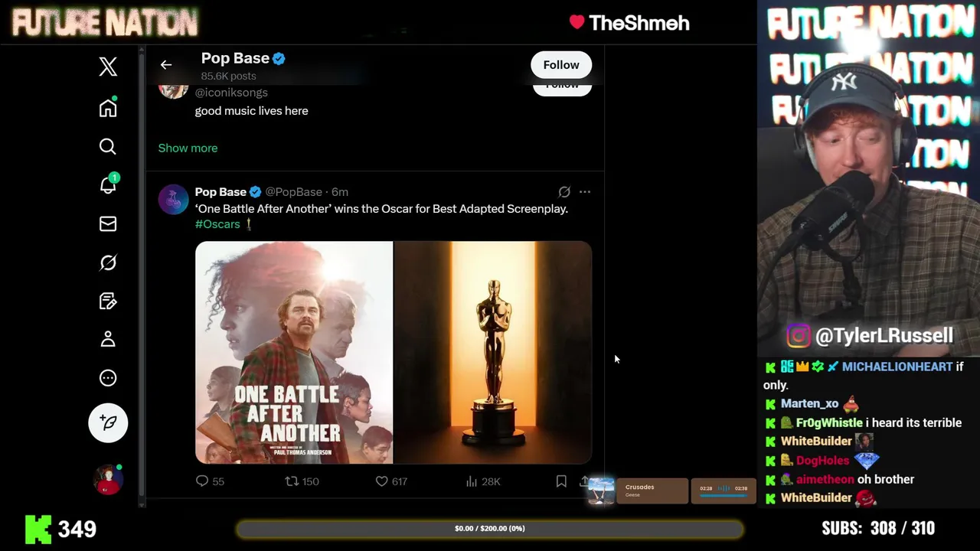View analytics showing 28K views
The width and height of the screenshot is (980, 551).
[483, 481]
